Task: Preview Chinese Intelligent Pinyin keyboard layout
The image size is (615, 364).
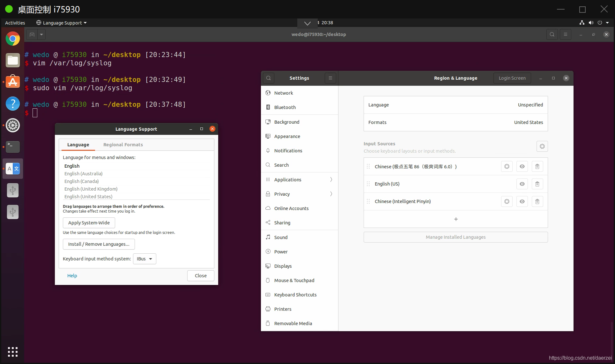Action: [522, 201]
